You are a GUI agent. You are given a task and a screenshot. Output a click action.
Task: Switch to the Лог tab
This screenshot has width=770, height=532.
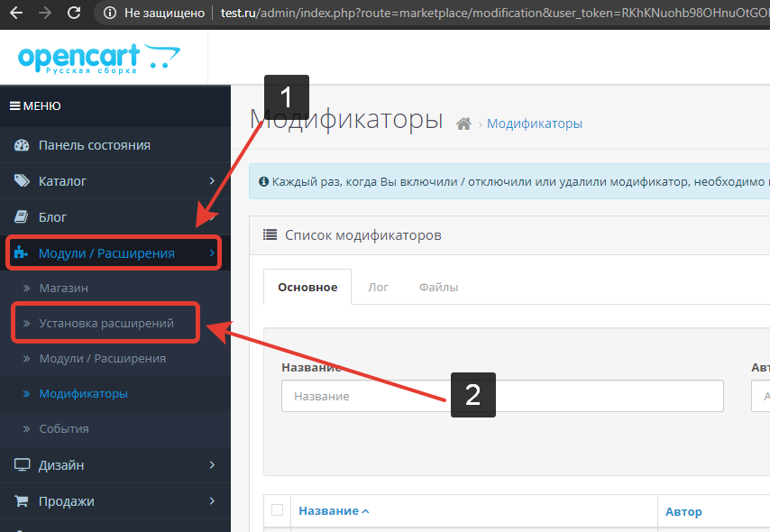pos(378,288)
